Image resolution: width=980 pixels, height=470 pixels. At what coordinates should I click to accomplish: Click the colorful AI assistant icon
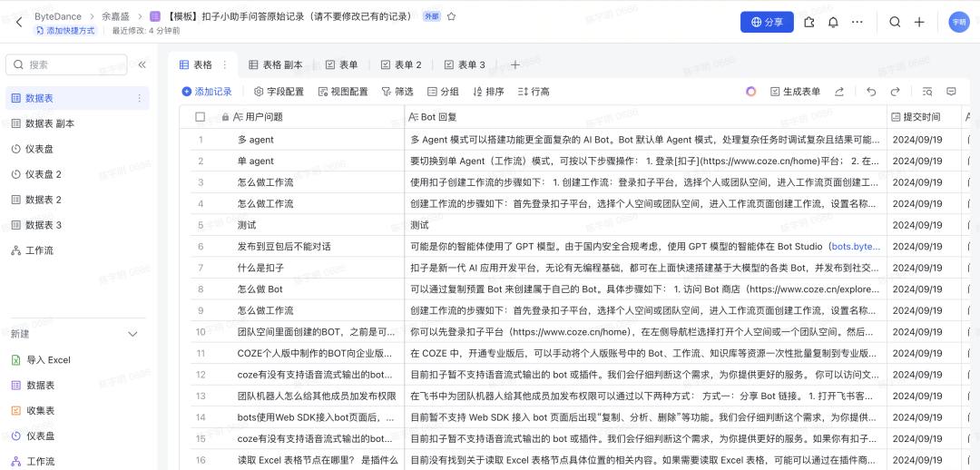point(750,92)
